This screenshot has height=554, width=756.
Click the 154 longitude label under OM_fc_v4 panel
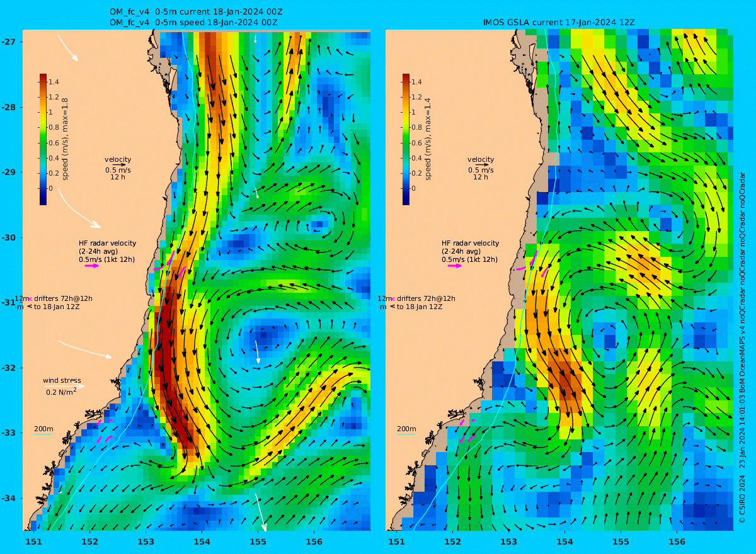click(202, 541)
